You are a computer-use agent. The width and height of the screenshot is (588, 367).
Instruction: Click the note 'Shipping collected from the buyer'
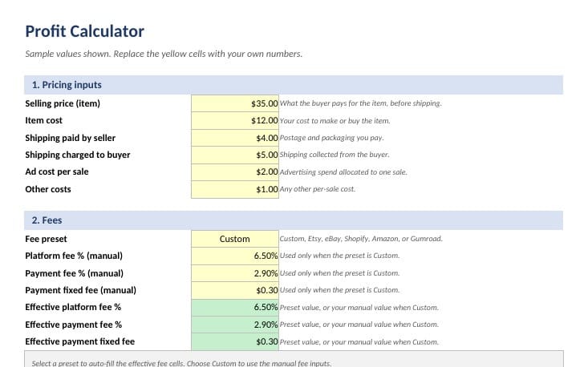pyautogui.click(x=335, y=155)
